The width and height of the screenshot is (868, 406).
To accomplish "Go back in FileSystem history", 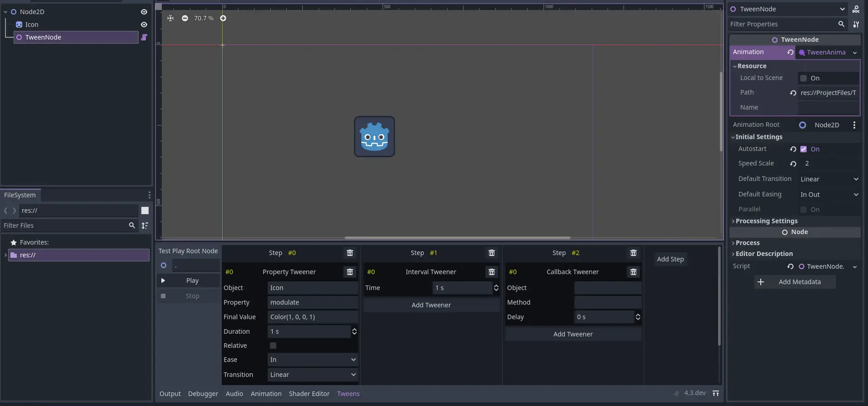I will pyautogui.click(x=5, y=211).
